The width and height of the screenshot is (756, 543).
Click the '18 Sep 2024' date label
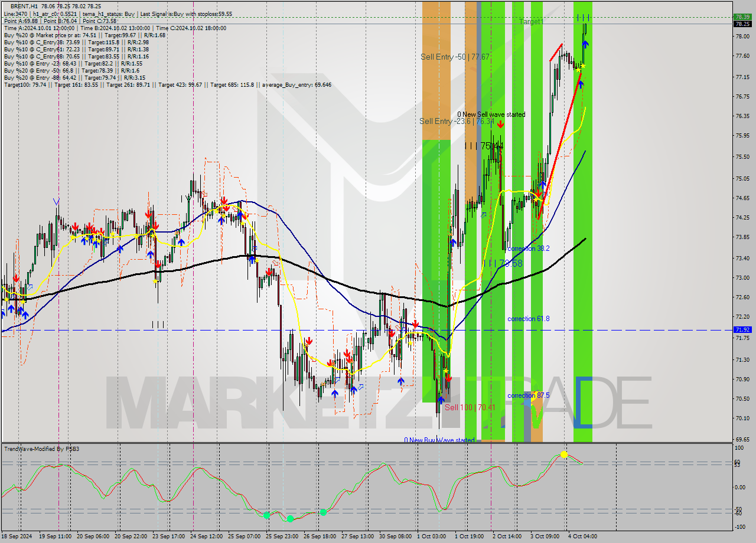pyautogui.click(x=18, y=537)
